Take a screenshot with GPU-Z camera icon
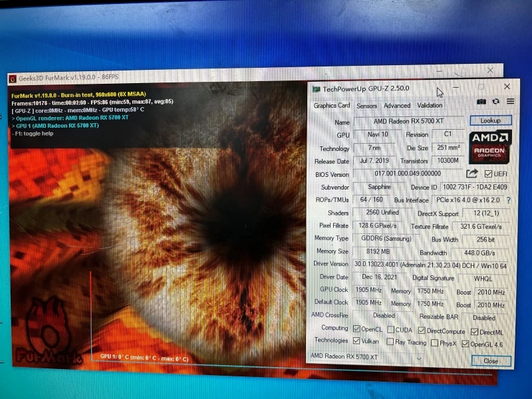 click(481, 102)
